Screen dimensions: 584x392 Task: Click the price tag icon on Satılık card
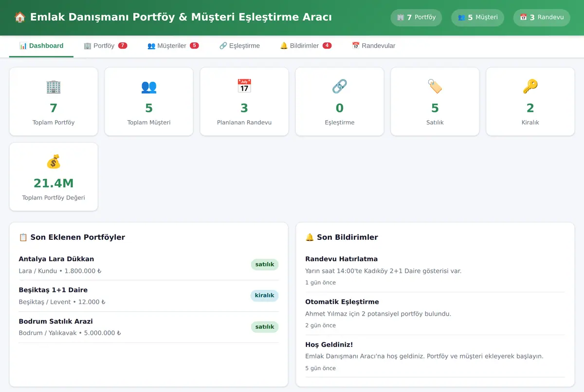pos(435,87)
